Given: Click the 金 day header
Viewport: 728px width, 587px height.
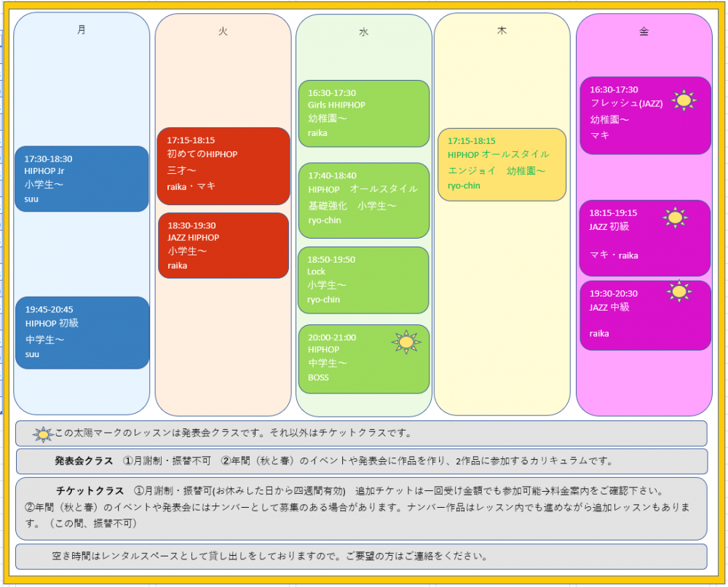Looking at the screenshot, I should [x=644, y=31].
